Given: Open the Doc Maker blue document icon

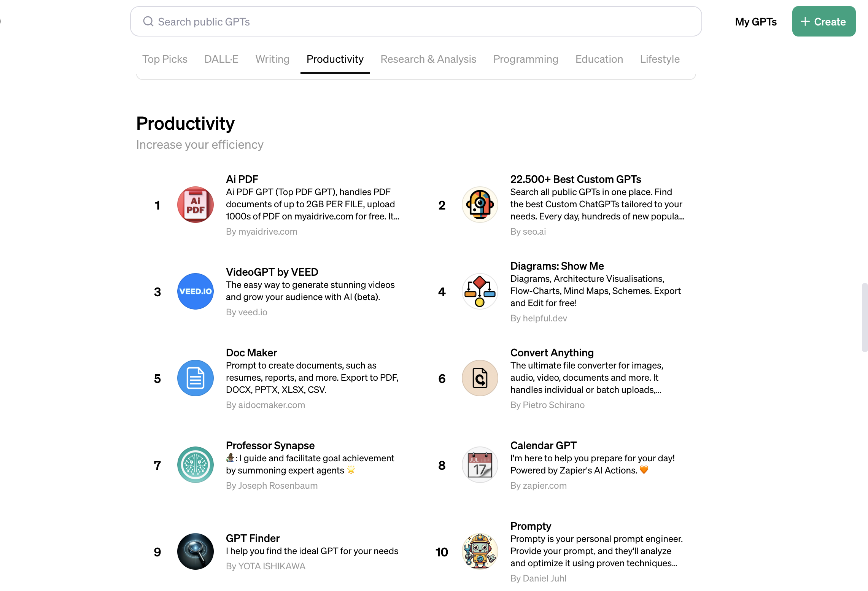Looking at the screenshot, I should point(196,378).
